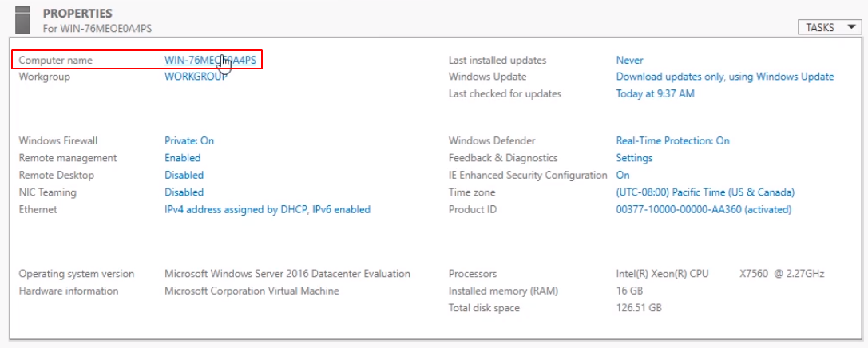
Task: Open Remote Desktop 'Disabled' setting
Action: click(184, 175)
